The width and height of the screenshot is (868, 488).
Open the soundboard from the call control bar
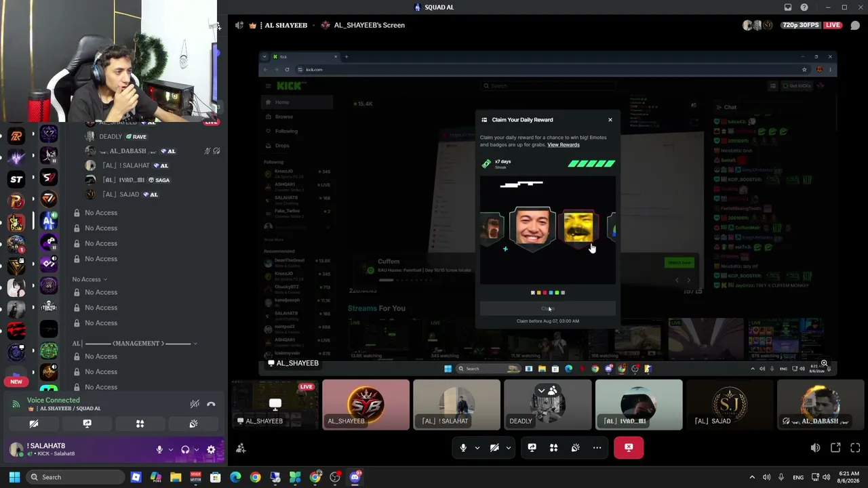coord(575,447)
